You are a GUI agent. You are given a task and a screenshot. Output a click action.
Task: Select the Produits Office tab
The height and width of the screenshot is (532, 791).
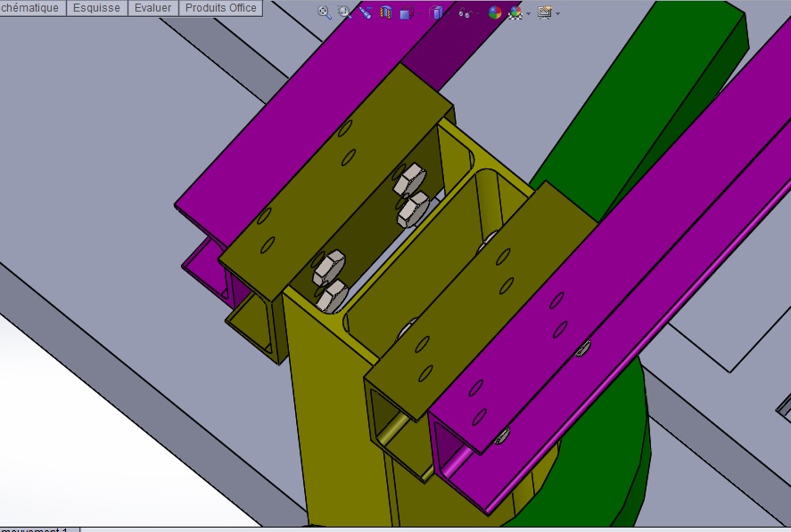(221, 8)
